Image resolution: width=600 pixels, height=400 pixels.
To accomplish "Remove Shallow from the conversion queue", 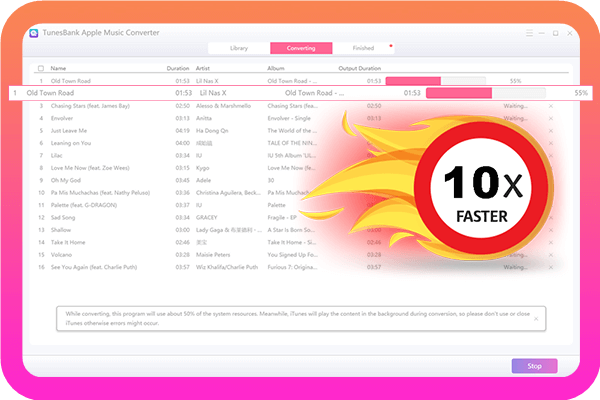I will point(551,230).
